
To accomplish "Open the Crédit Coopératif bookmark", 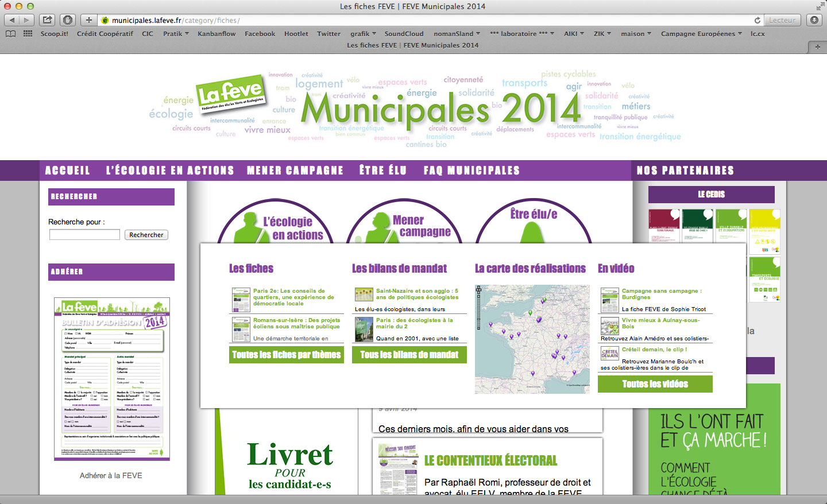I will point(105,34).
